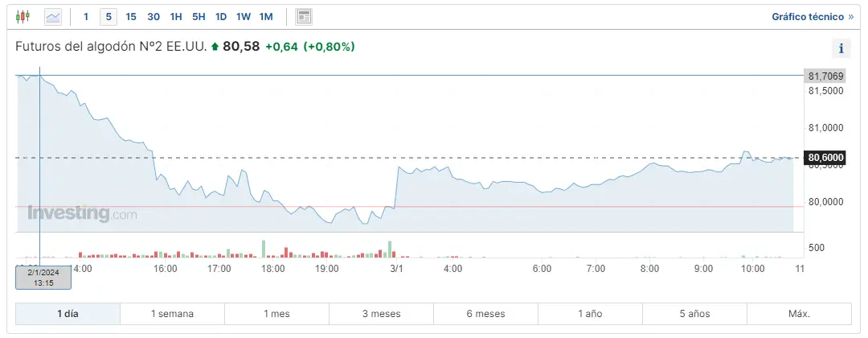Select the 1 día range tab
Viewport: 868px width, 338px height.
(68, 314)
